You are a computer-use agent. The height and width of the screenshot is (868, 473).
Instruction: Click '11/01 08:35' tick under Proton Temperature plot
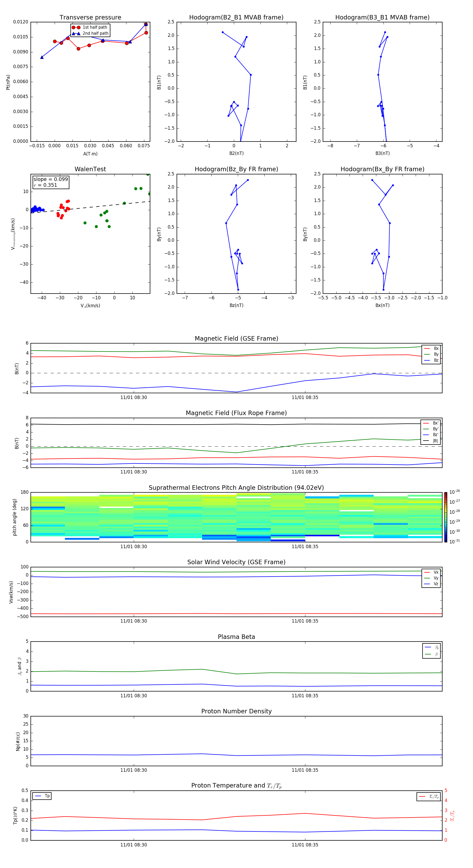click(305, 845)
